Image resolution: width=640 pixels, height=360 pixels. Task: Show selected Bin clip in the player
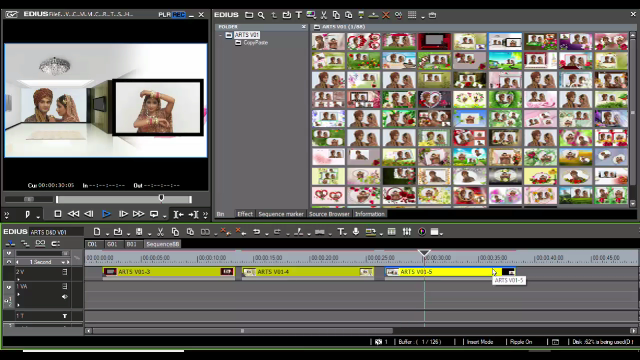[361, 15]
